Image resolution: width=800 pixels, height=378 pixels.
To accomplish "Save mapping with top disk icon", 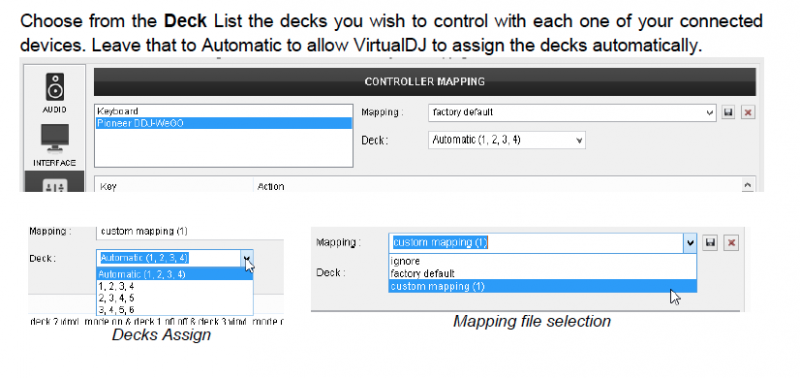I will (x=728, y=113).
